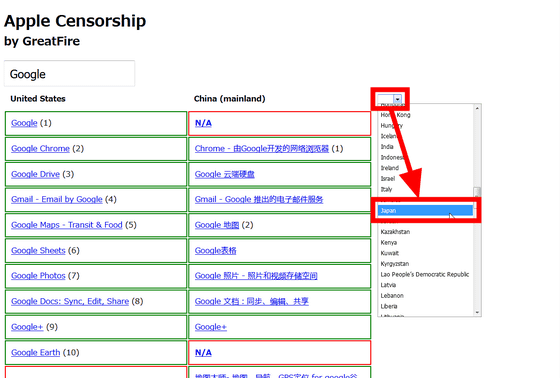Screen dimensions: 560x378
Task: Open the Google Photos link
Action: 38,276
